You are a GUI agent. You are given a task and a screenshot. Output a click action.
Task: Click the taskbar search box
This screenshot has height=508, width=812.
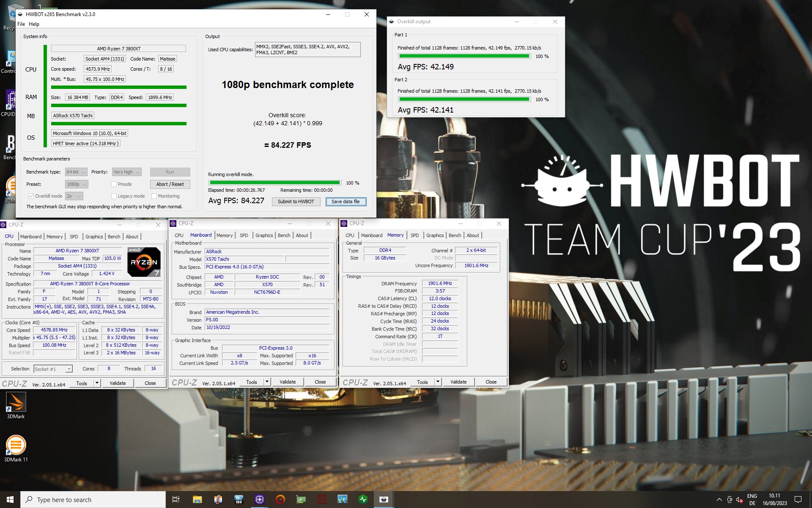point(93,500)
